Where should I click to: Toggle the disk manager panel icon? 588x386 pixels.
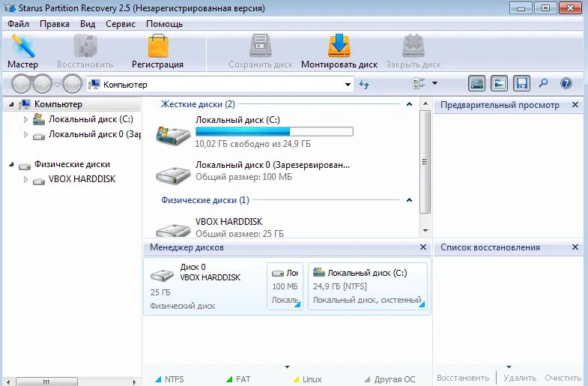pyautogui.click(x=476, y=83)
